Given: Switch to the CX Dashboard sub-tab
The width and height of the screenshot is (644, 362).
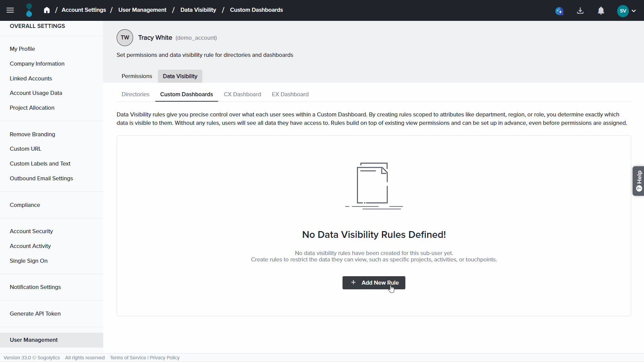Looking at the screenshot, I should (x=242, y=95).
